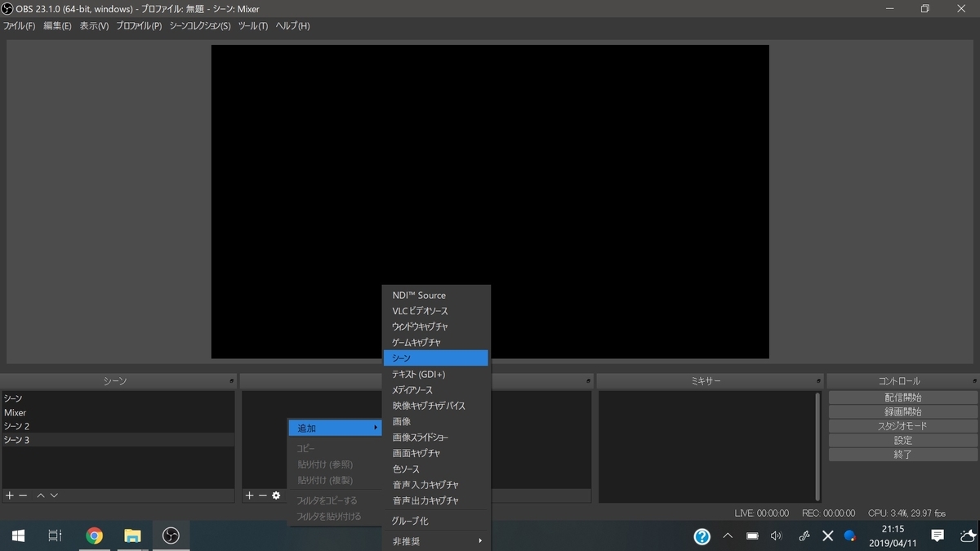
Task: Remove selected scene with minus icon
Action: tap(23, 495)
